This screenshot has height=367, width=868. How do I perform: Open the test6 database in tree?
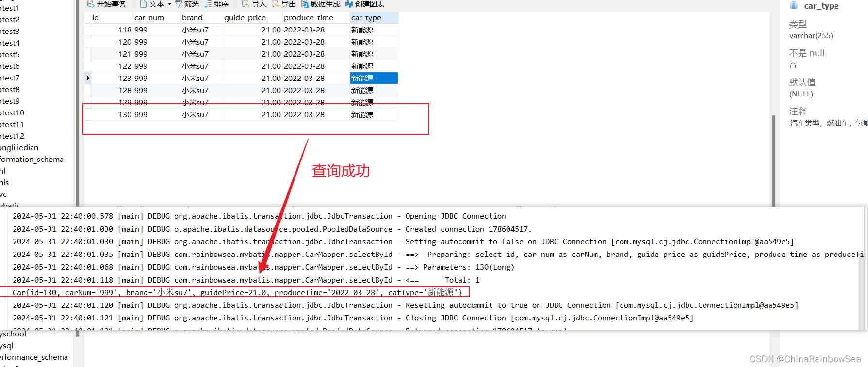coord(10,66)
